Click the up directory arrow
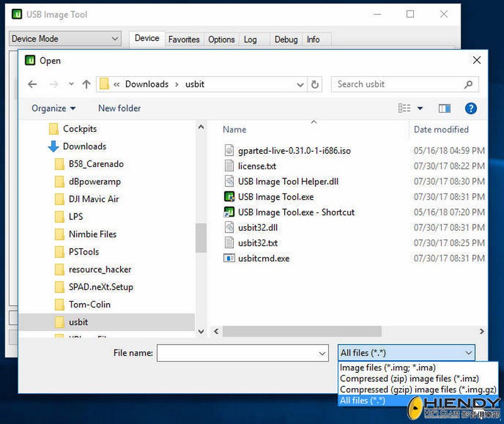The width and height of the screenshot is (504, 424). (x=86, y=84)
